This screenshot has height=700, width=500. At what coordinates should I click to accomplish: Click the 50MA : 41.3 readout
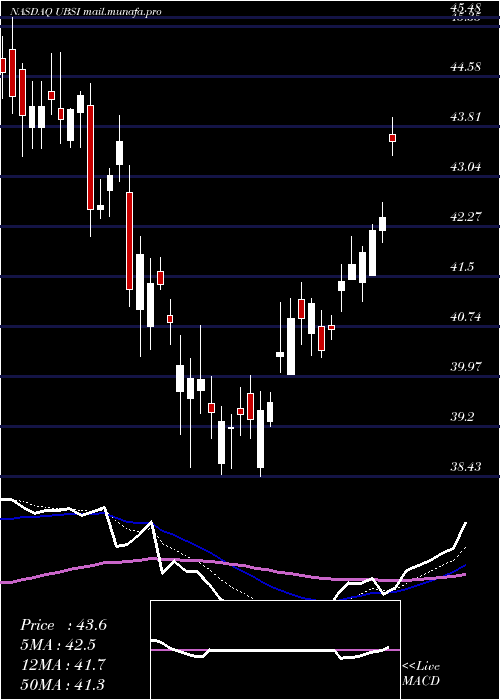click(63, 684)
